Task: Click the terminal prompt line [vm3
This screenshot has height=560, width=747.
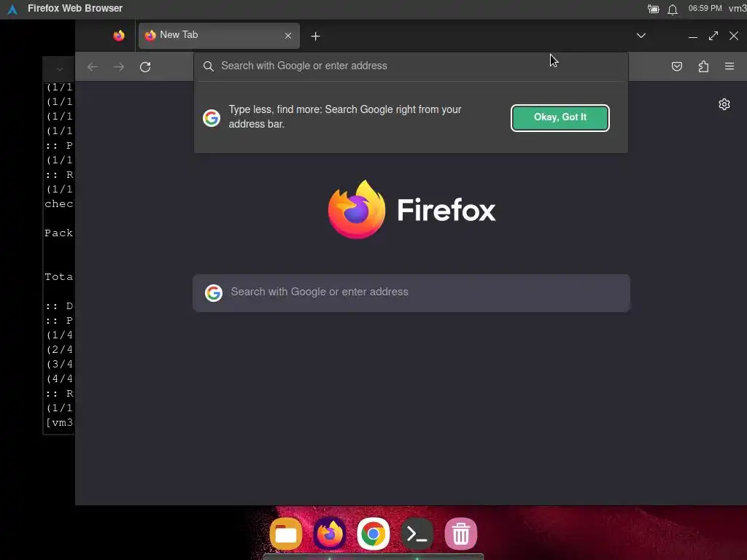Action: click(x=59, y=423)
